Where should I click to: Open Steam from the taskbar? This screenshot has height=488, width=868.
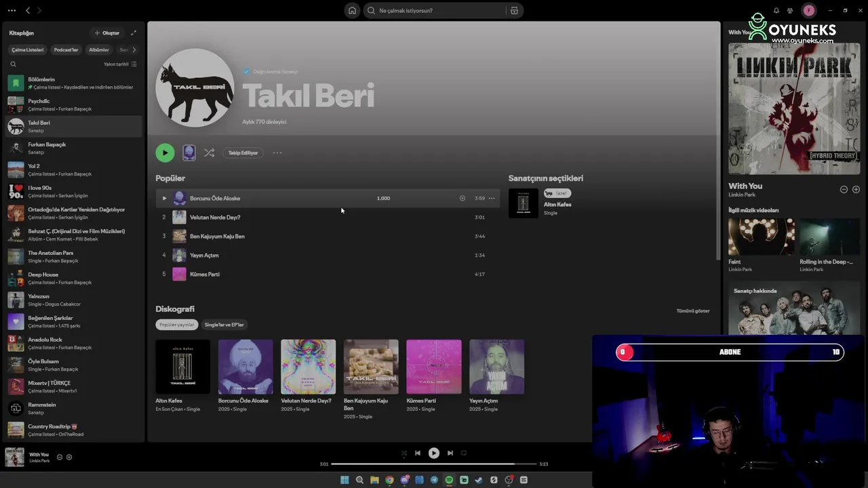(x=479, y=480)
